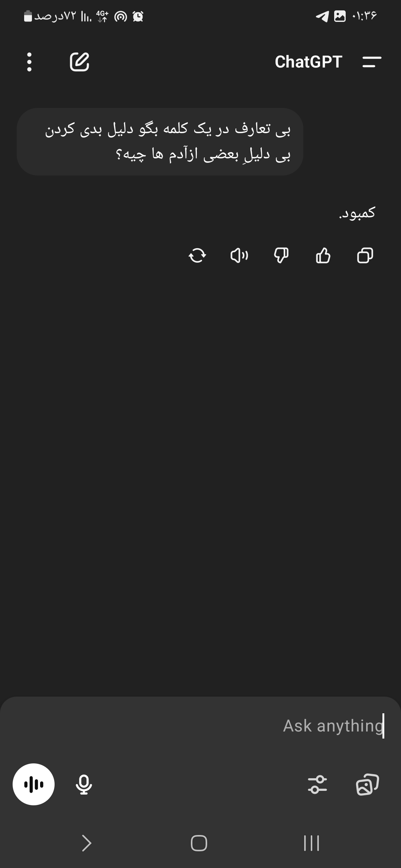The image size is (401, 868).
Task: Attach photos with the image icon
Action: 367,784
